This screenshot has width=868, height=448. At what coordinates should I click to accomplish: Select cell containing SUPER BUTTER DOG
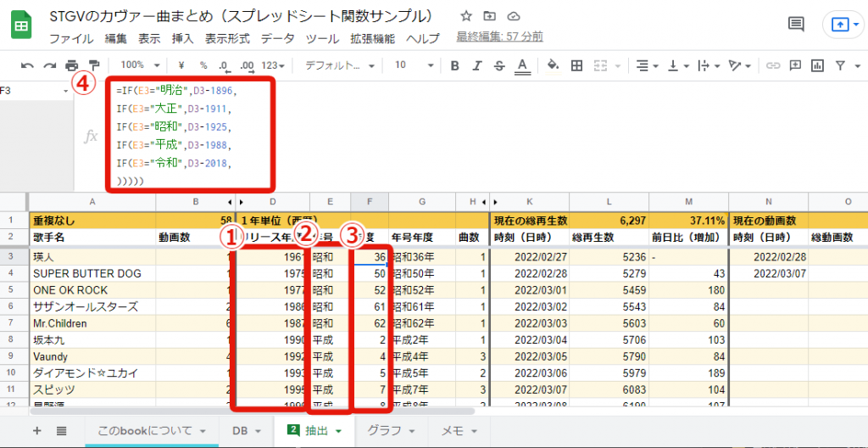tap(87, 273)
